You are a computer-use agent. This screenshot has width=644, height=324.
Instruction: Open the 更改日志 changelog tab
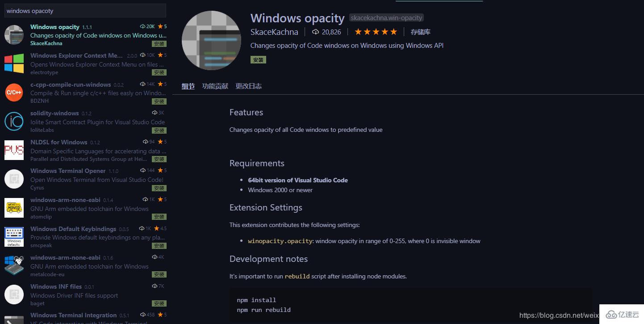pos(248,86)
